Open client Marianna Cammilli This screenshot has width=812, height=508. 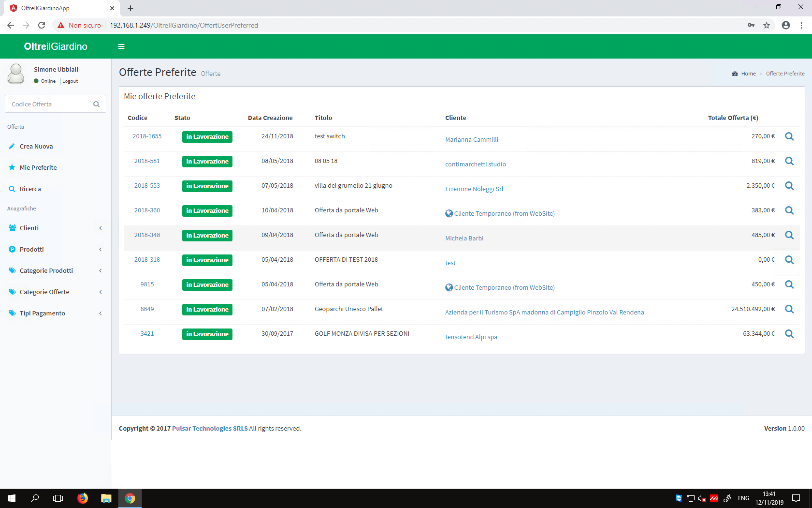point(471,139)
